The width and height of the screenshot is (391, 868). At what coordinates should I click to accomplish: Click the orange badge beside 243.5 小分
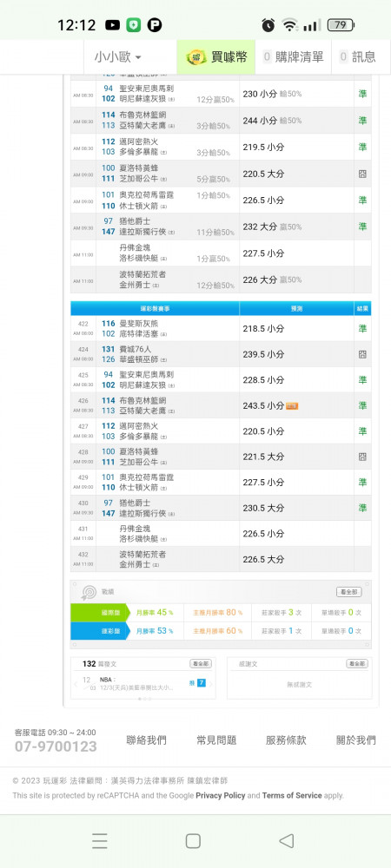(x=292, y=406)
